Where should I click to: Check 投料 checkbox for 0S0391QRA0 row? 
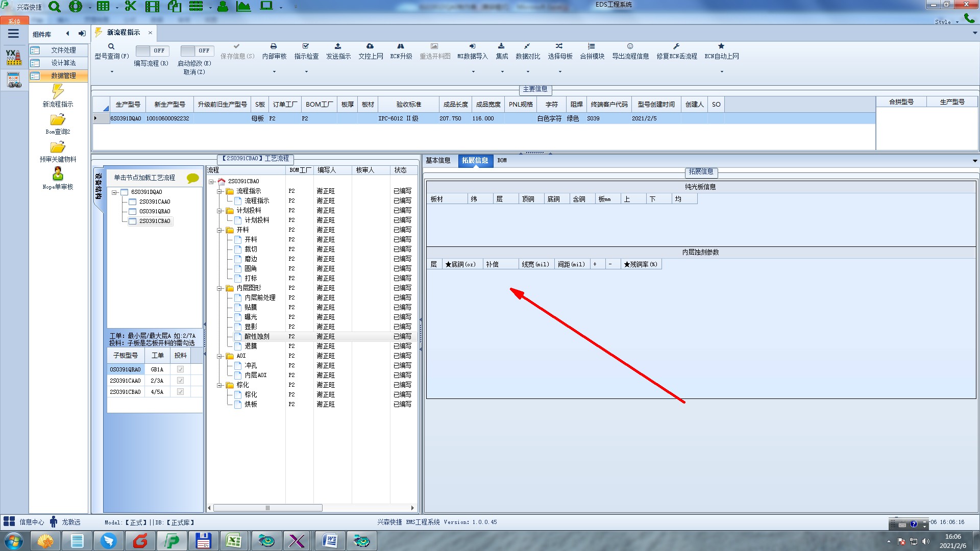pyautogui.click(x=180, y=369)
